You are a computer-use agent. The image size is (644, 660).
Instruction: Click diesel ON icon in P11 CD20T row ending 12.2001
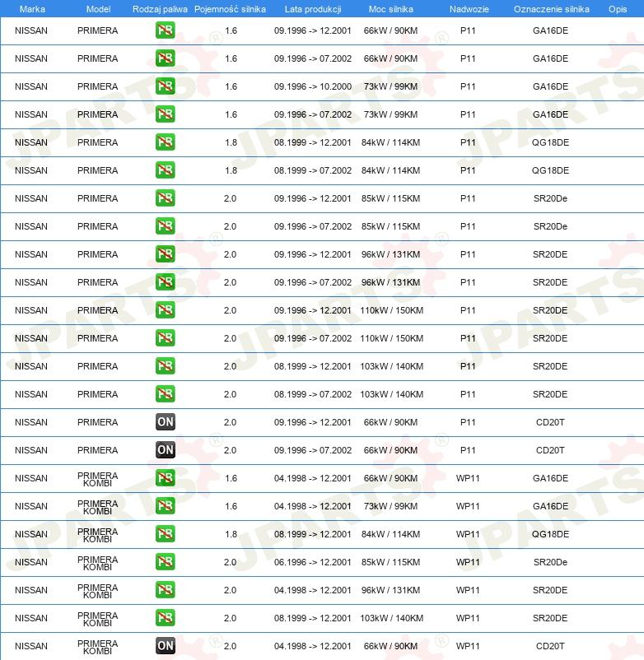click(x=165, y=422)
